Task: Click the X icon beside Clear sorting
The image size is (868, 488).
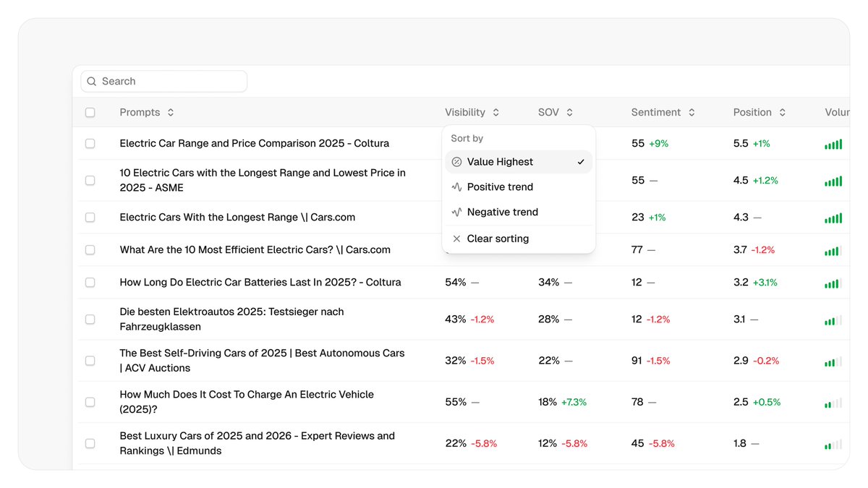Action: click(456, 239)
